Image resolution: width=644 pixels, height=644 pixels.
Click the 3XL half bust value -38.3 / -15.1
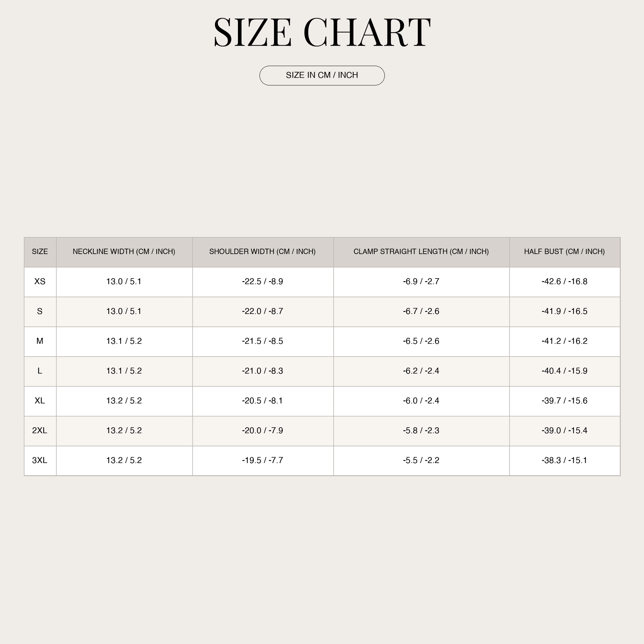(564, 460)
